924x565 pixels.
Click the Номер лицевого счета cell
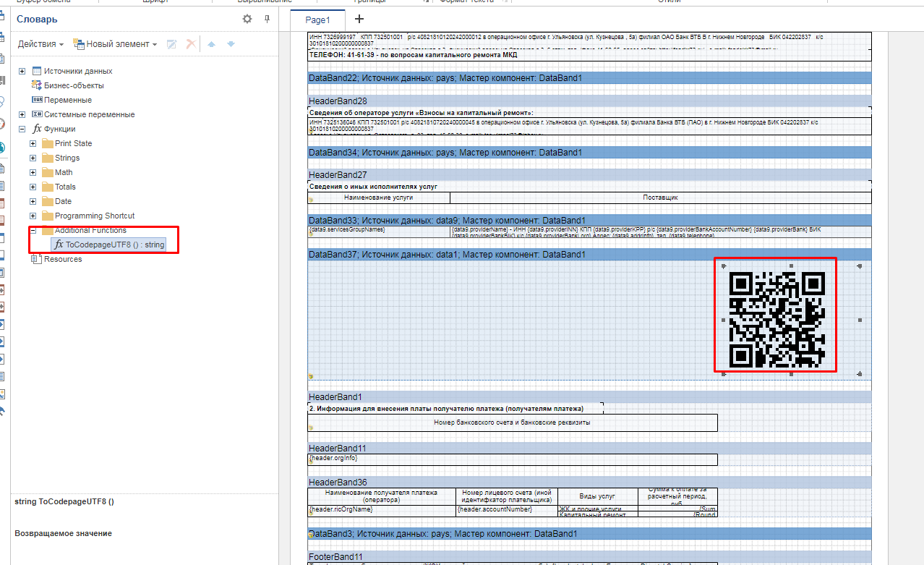tap(507, 496)
